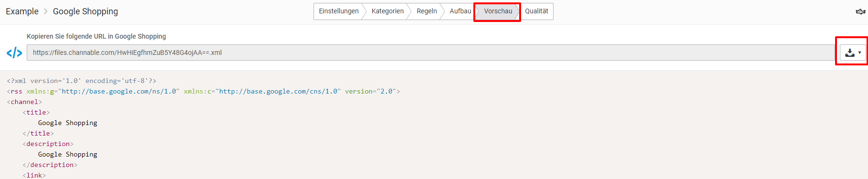
Task: Open the Einstellungen step tab
Action: [x=338, y=11]
